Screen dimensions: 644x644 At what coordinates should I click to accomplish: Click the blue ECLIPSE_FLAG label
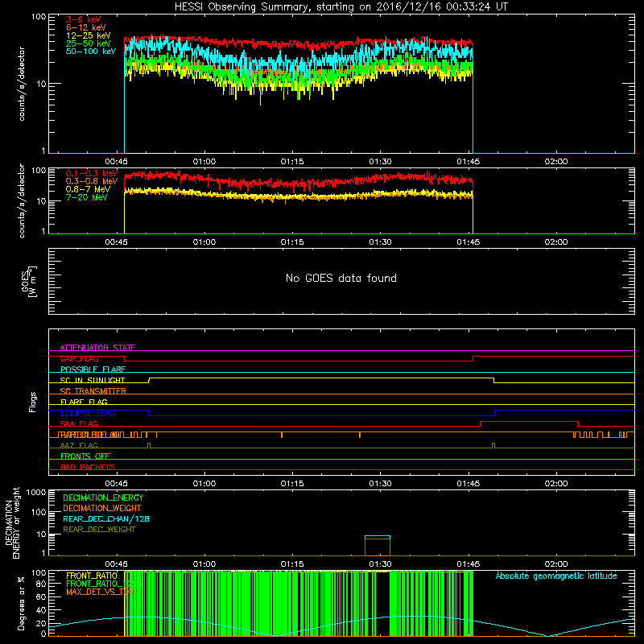pos(88,413)
